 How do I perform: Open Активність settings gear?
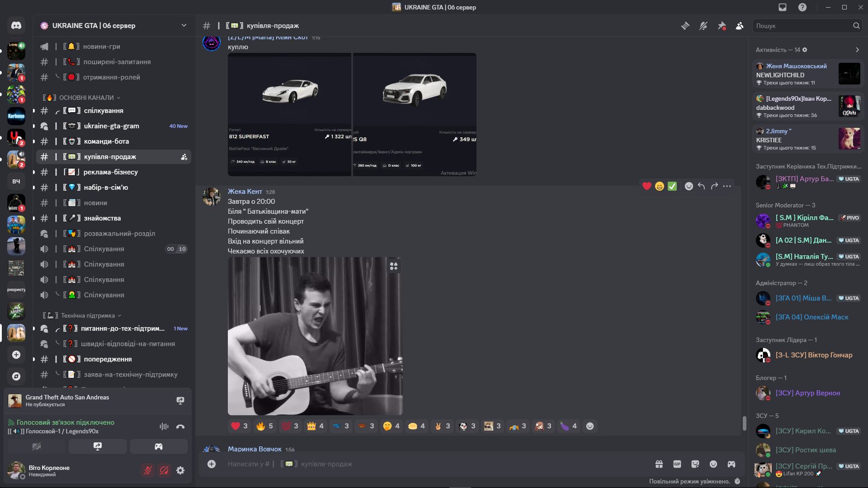coord(805,50)
